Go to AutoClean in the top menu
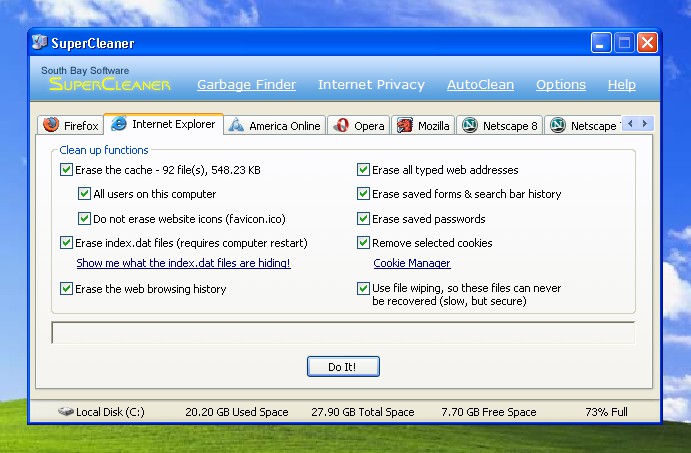 coord(480,84)
